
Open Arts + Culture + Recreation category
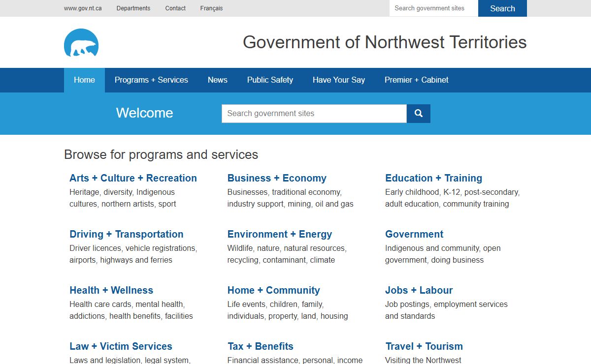tap(133, 178)
